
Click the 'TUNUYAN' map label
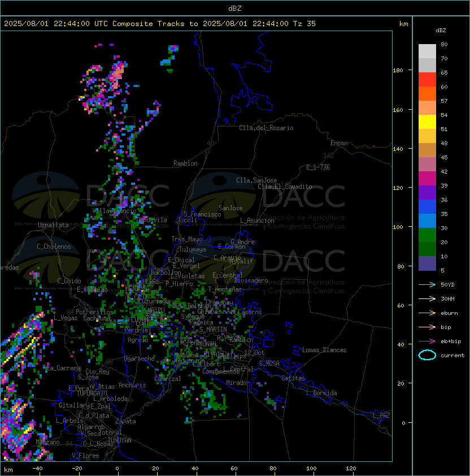coord(120,440)
